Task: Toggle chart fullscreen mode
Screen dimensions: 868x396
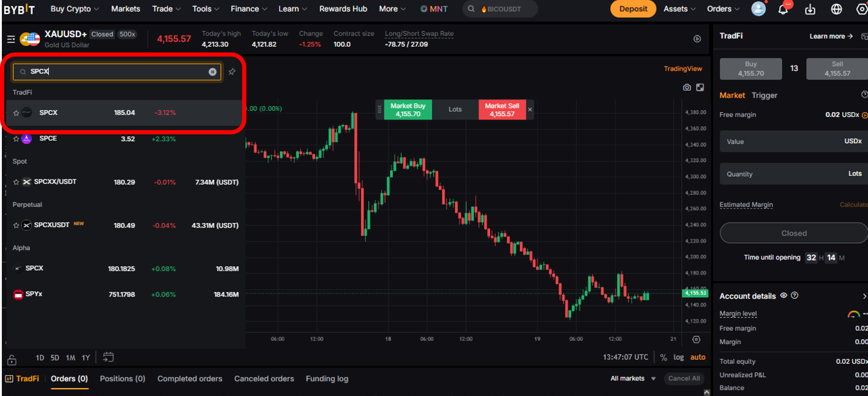Action: (700, 87)
